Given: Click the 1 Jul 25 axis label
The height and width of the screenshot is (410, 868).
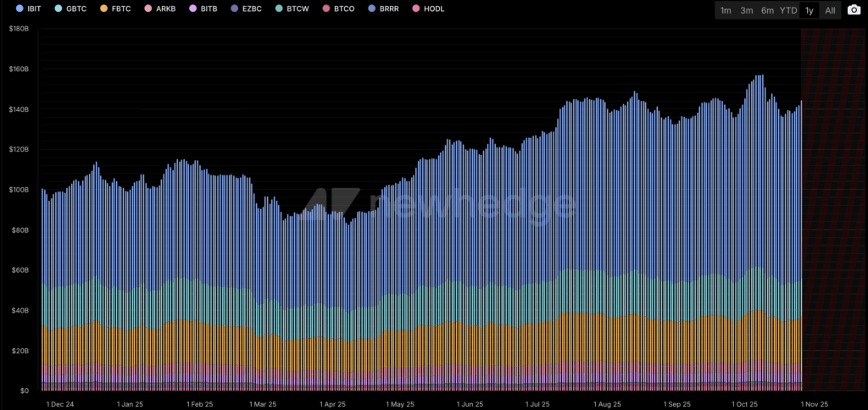Looking at the screenshot, I should click(x=537, y=404).
